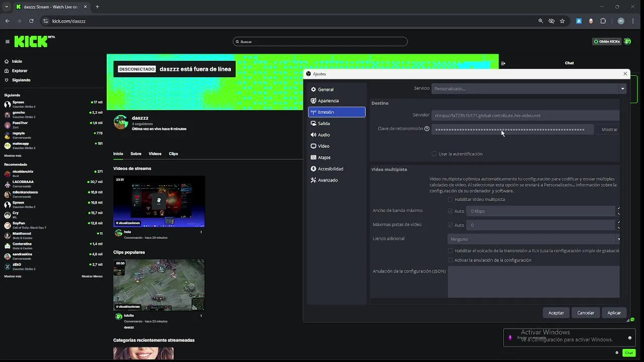Screen dimensions: 644x362
Task: Click browser back arrow
Action: [x=7, y=21]
